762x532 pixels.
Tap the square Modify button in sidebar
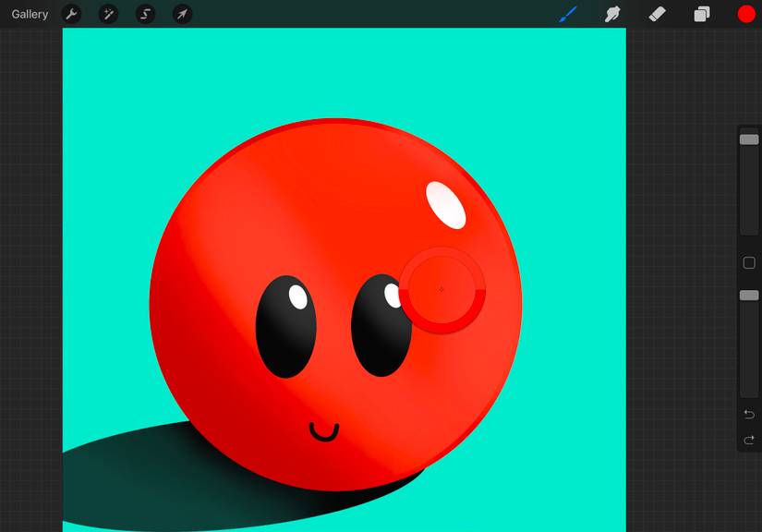tap(749, 263)
